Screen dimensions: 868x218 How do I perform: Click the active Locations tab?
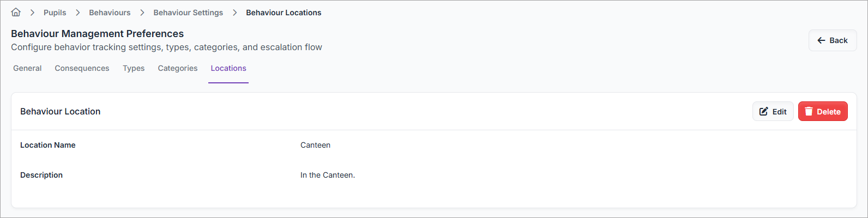(x=228, y=68)
